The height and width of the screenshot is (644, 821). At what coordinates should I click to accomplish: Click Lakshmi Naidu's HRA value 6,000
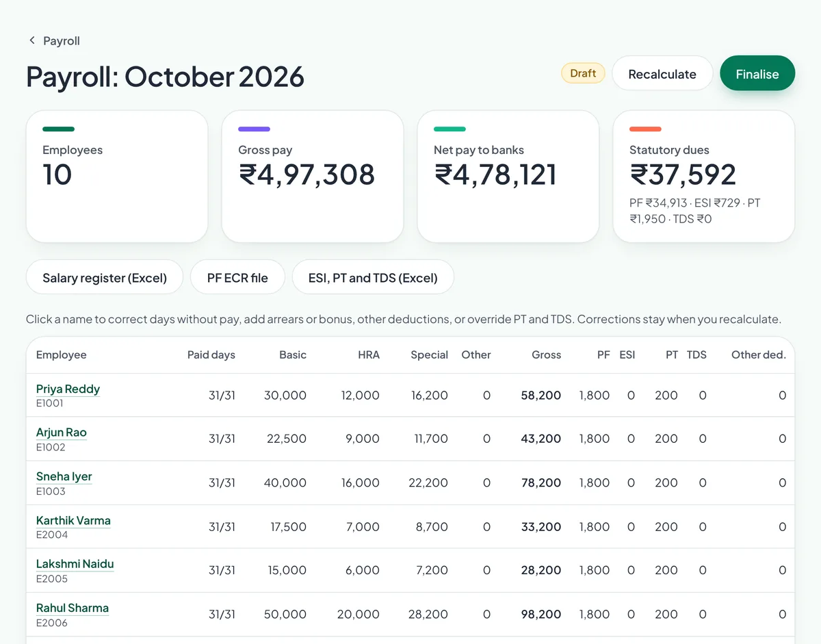(363, 570)
